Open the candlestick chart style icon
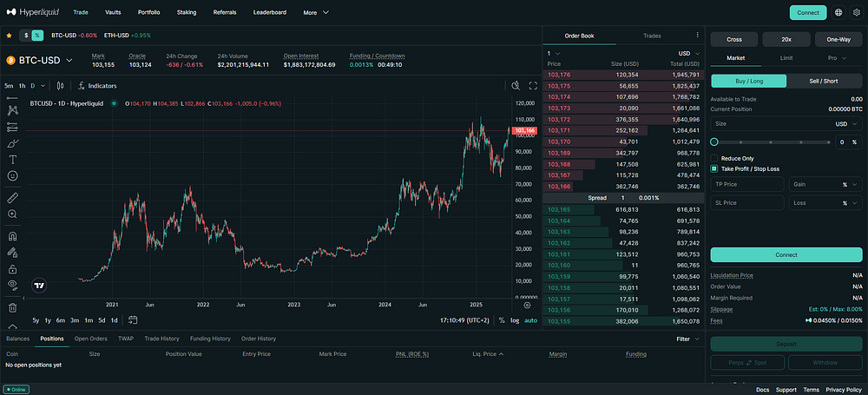 61,86
